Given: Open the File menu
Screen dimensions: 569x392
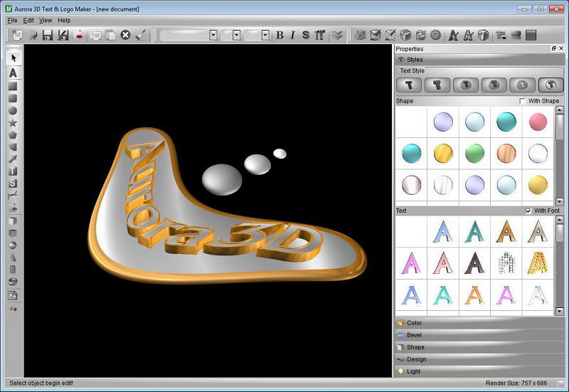Looking at the screenshot, I should tap(12, 21).
